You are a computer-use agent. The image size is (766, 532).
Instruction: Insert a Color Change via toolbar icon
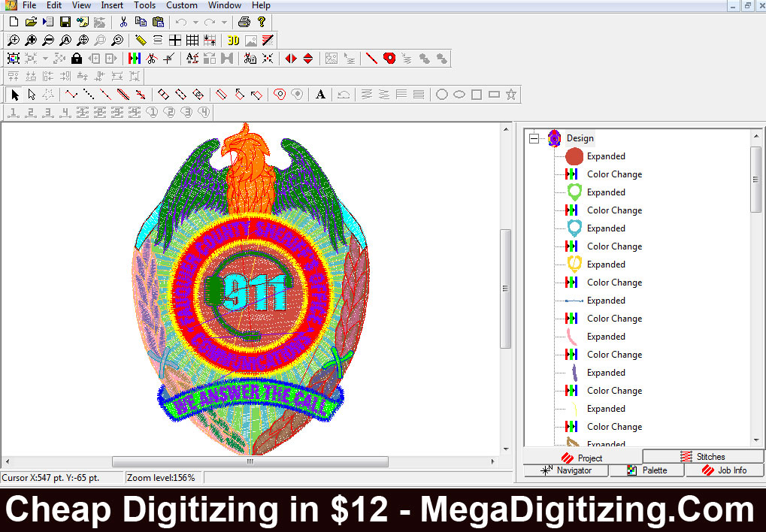click(x=135, y=59)
